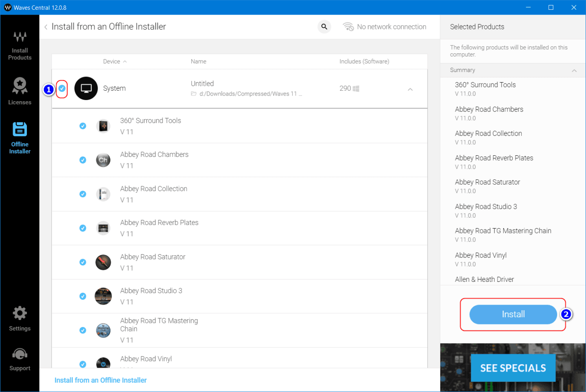Open the Licenses section
This screenshot has height=392, width=586.
[20, 91]
